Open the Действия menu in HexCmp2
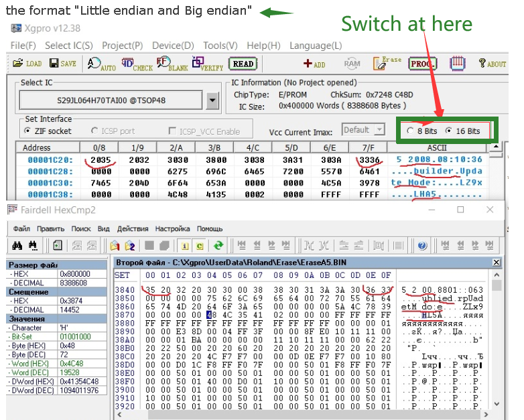Viewport: 524px width, 420px height. tap(132, 228)
